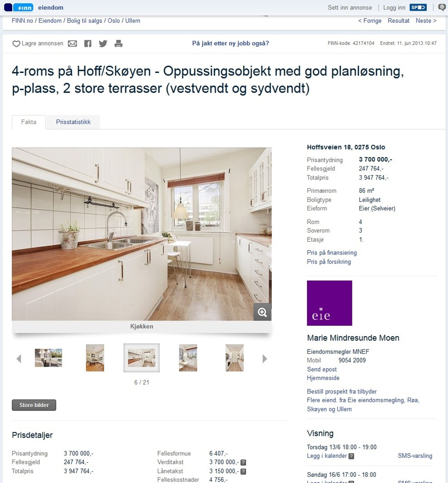
Task: Click Store bilder button
Action: 34,405
